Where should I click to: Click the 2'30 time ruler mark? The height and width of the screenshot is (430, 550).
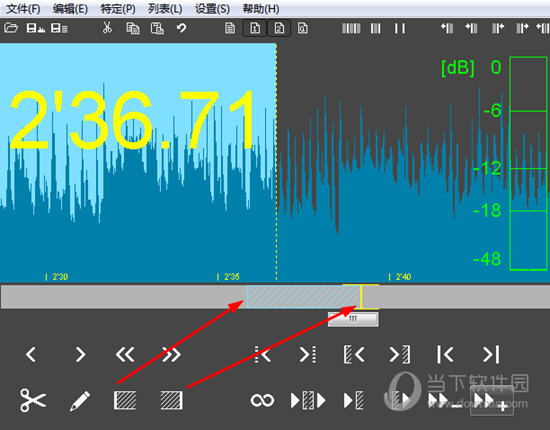[x=57, y=277]
